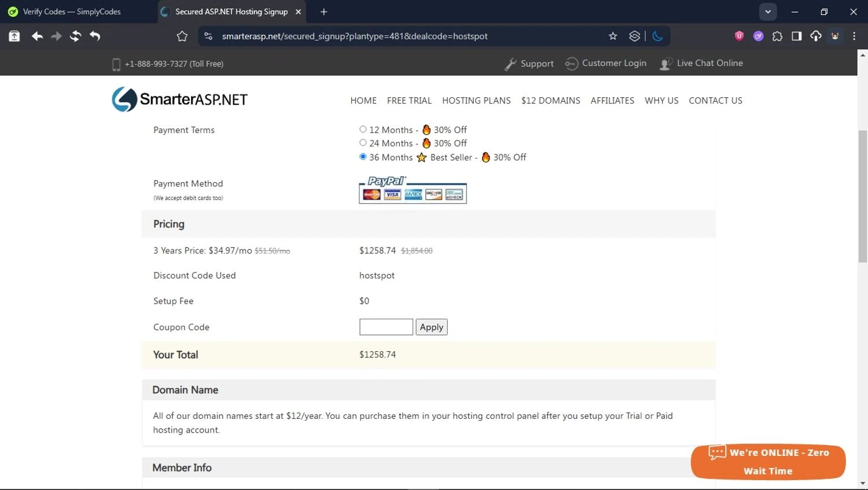868x490 pixels.
Task: Open the purple round extension icon
Action: pos(758,36)
